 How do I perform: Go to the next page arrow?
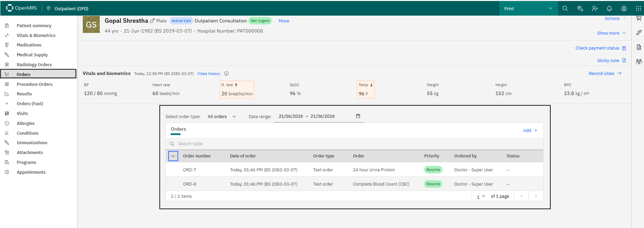[536, 196]
